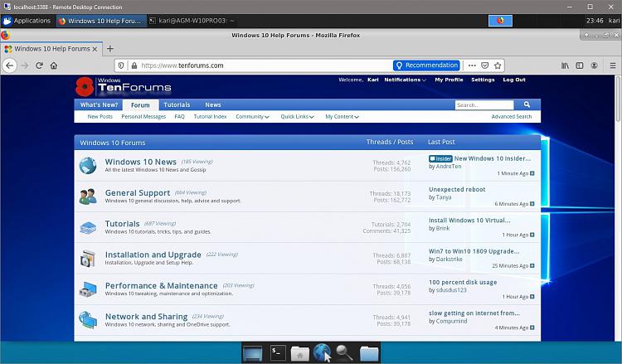Click the Performance & Maintenance forum icon
This screenshot has height=364, width=622.
click(88, 289)
